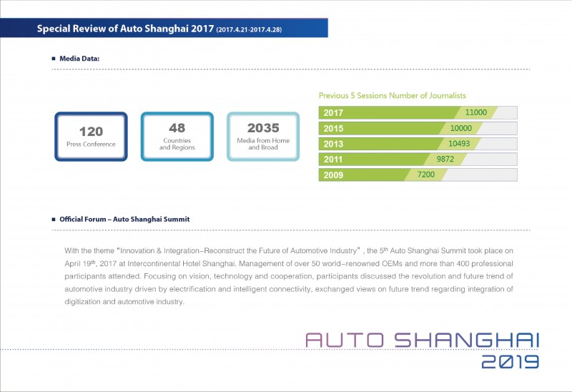This screenshot has height=392, width=572.
Task: Click the 'Official Forum – Auto Shanghai Summit' heading
Action: point(124,220)
